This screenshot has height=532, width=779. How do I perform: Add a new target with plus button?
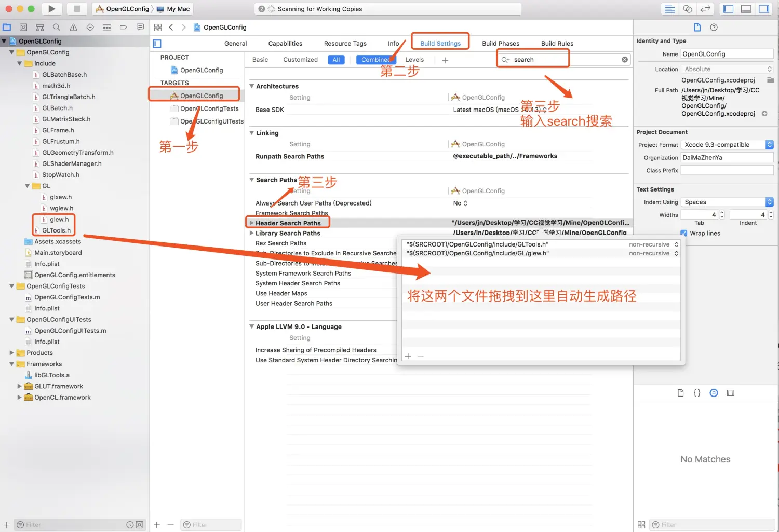(157, 525)
